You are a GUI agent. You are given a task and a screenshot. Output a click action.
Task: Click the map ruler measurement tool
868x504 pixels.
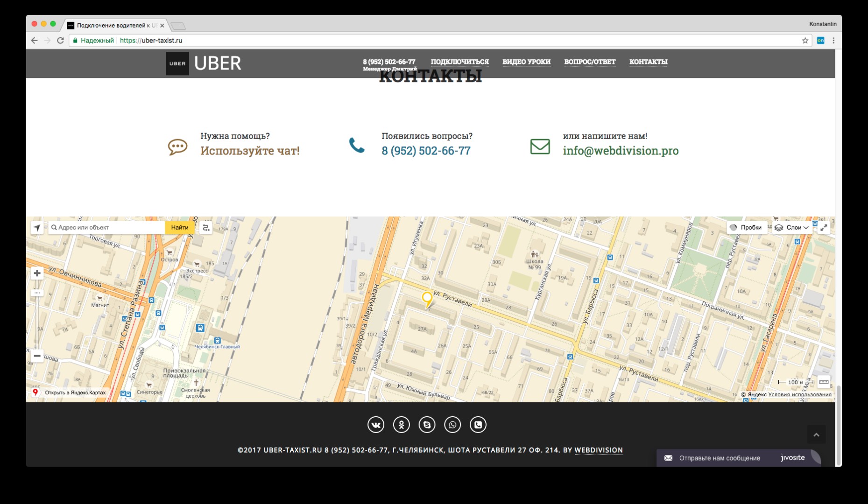click(x=824, y=382)
